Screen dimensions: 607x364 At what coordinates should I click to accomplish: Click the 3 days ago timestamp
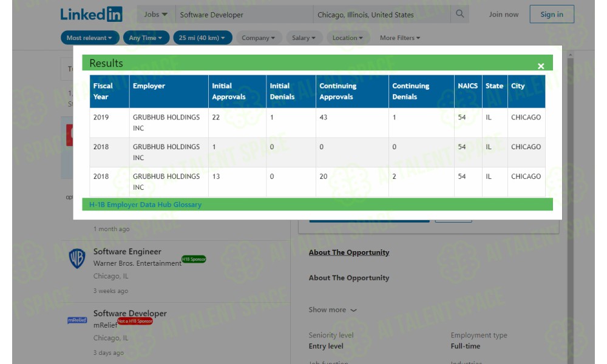pos(109,353)
